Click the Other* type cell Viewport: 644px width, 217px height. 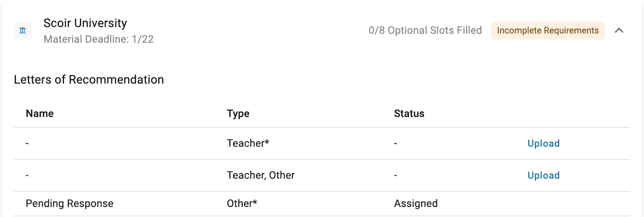point(242,204)
